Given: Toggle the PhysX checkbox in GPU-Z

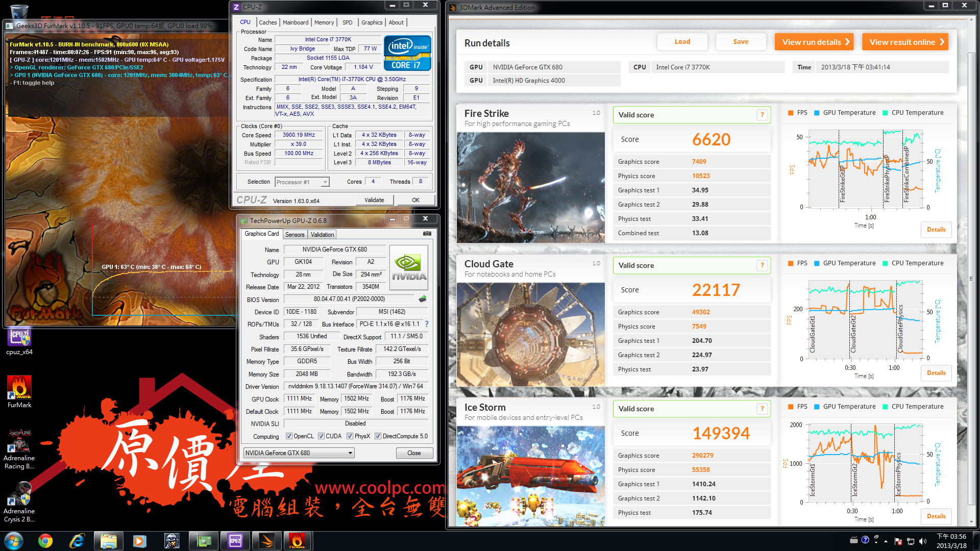Looking at the screenshot, I should (350, 436).
